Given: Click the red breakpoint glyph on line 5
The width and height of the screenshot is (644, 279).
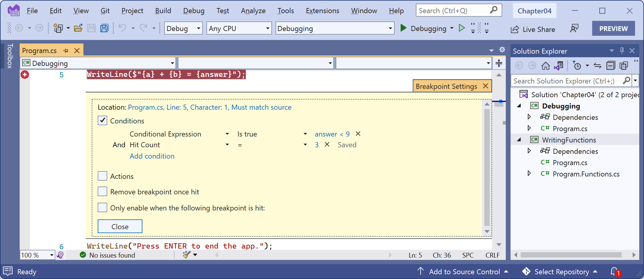Looking at the screenshot, I should (25, 75).
